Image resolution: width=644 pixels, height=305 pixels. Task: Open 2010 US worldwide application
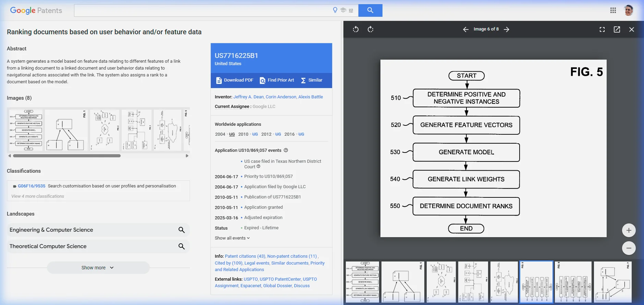(255, 134)
